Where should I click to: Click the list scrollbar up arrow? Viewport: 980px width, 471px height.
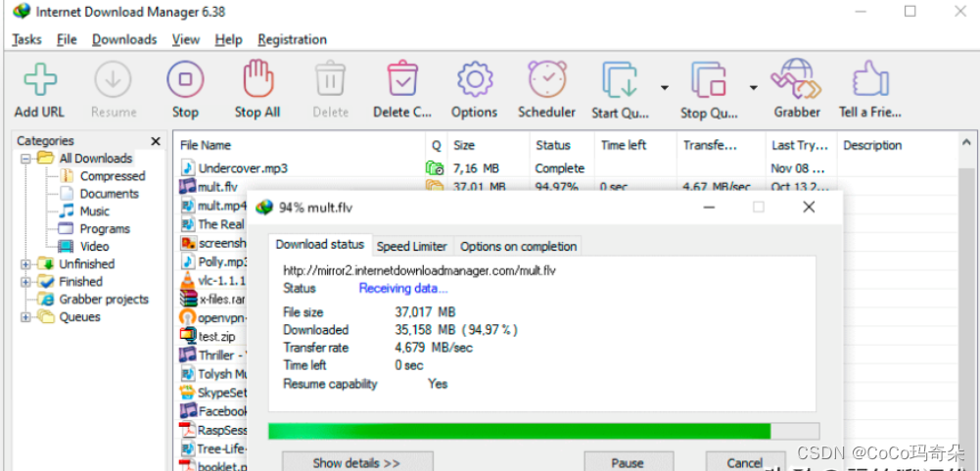click(966, 143)
